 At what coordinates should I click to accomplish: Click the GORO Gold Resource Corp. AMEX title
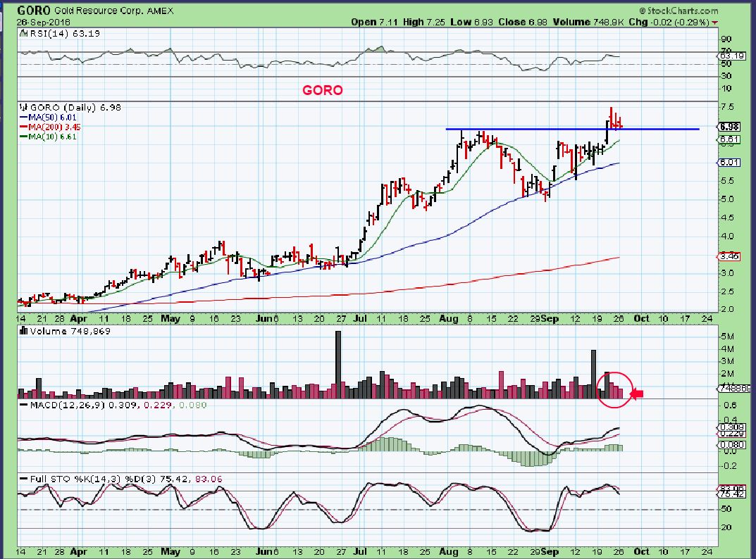coord(95,10)
